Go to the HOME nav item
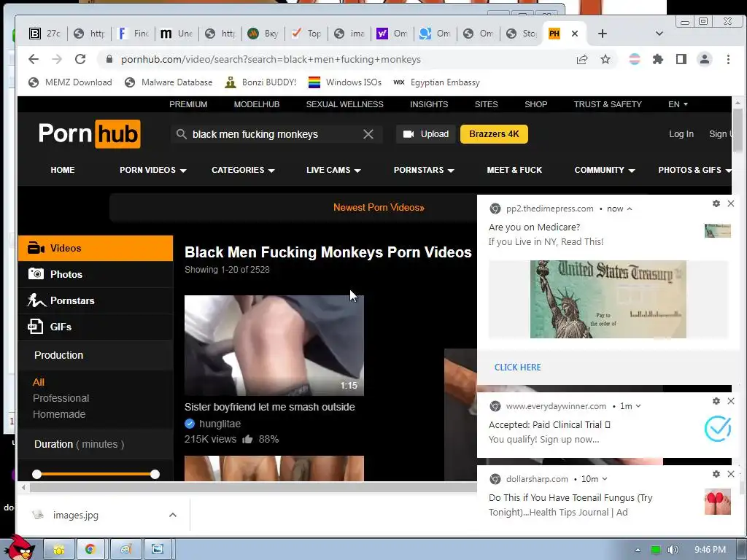The image size is (747, 560). (x=63, y=170)
